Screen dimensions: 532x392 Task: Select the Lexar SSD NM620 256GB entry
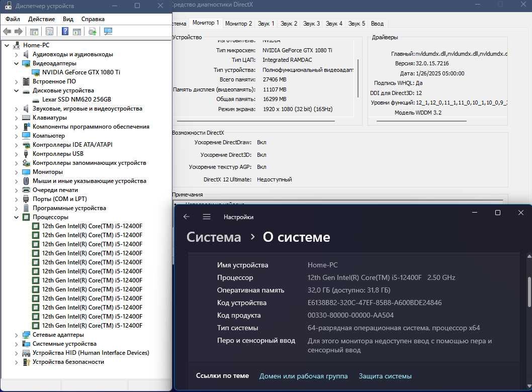click(x=76, y=100)
